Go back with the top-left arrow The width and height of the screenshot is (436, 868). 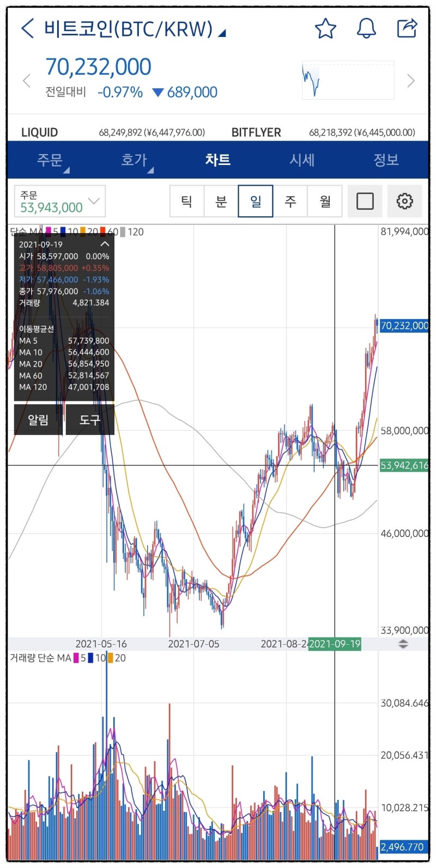pos(27,28)
